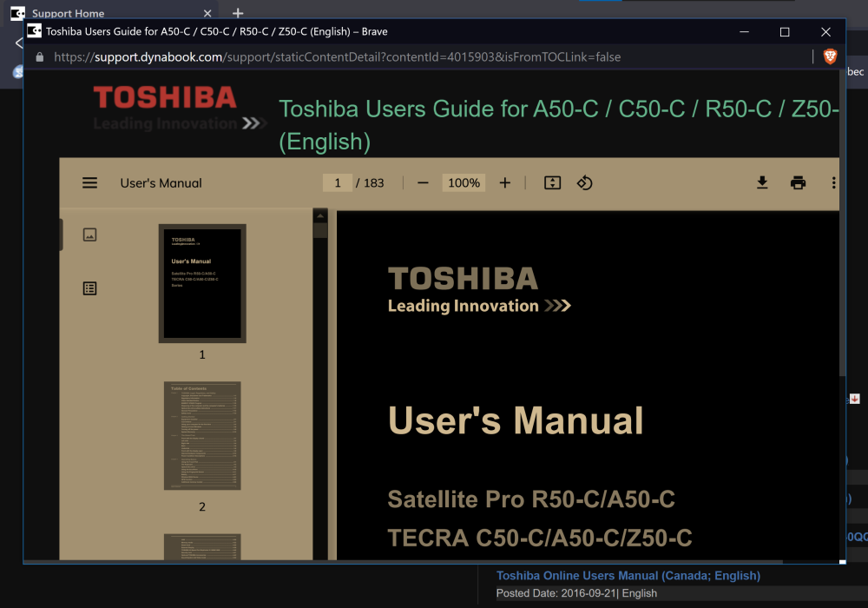Click the red TOSHIBA logo header
Image resolution: width=868 pixels, height=608 pixels.
[x=165, y=98]
